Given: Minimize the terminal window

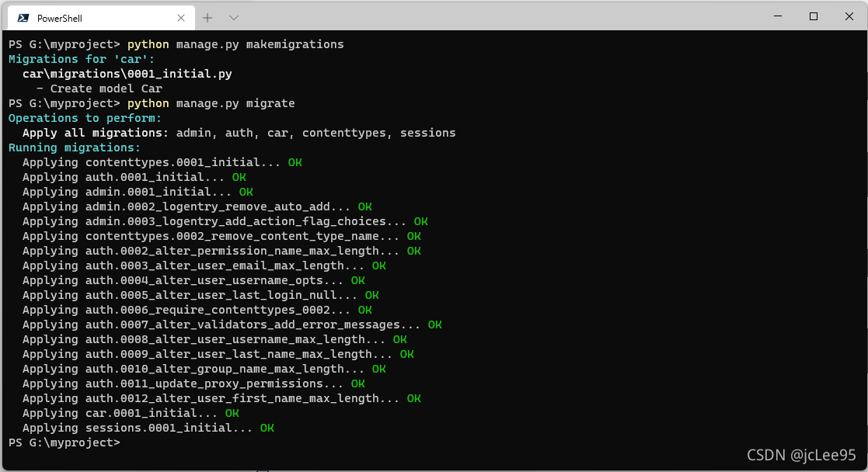Looking at the screenshot, I should [778, 16].
